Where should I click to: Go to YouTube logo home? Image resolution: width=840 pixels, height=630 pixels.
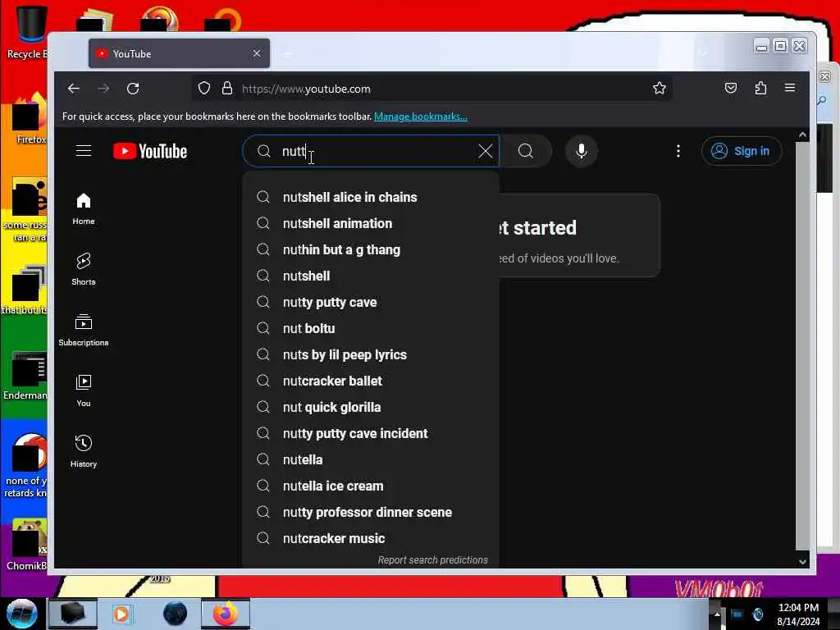(150, 151)
